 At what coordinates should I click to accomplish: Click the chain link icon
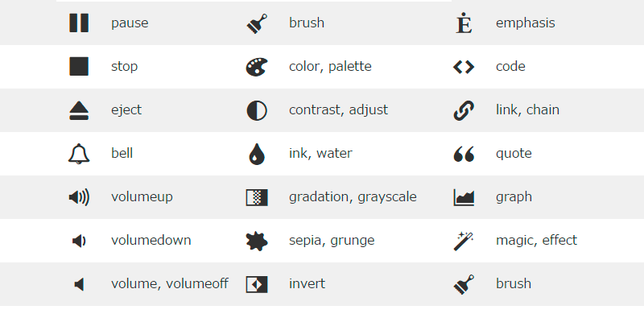click(464, 110)
